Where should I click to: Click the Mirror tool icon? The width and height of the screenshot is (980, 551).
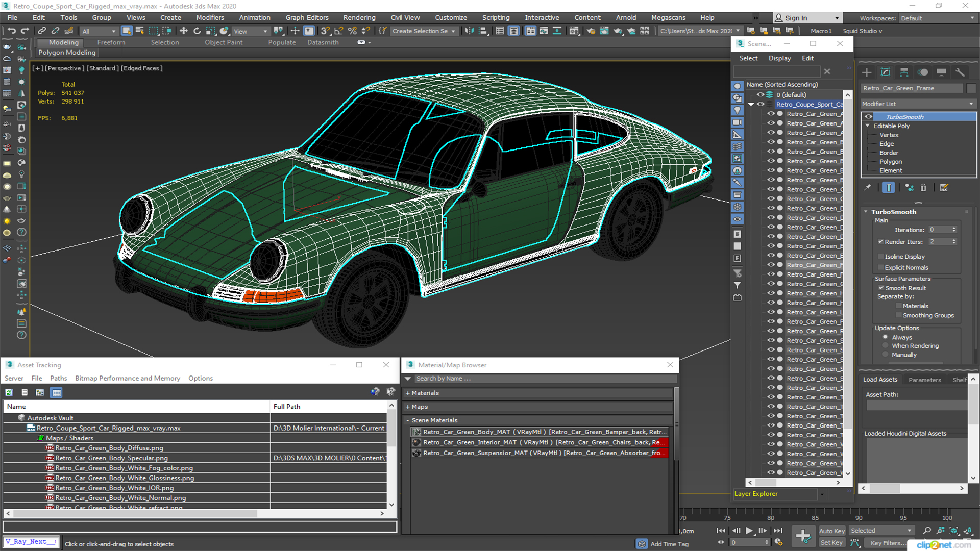(x=470, y=31)
